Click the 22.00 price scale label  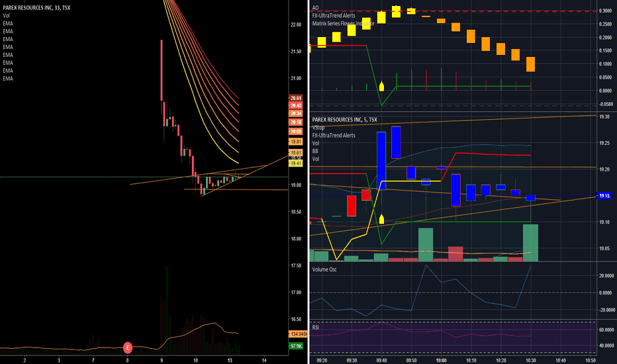click(x=296, y=24)
